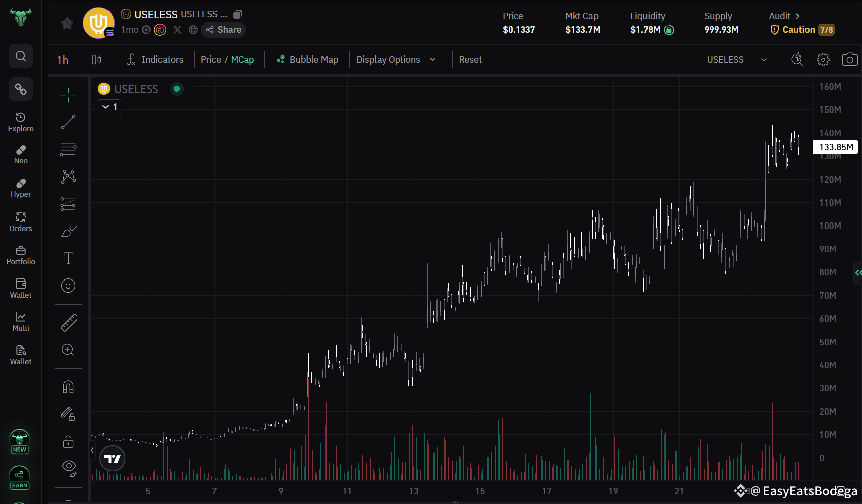862x504 pixels.
Task: Open the Hyper section
Action: [x=21, y=188]
